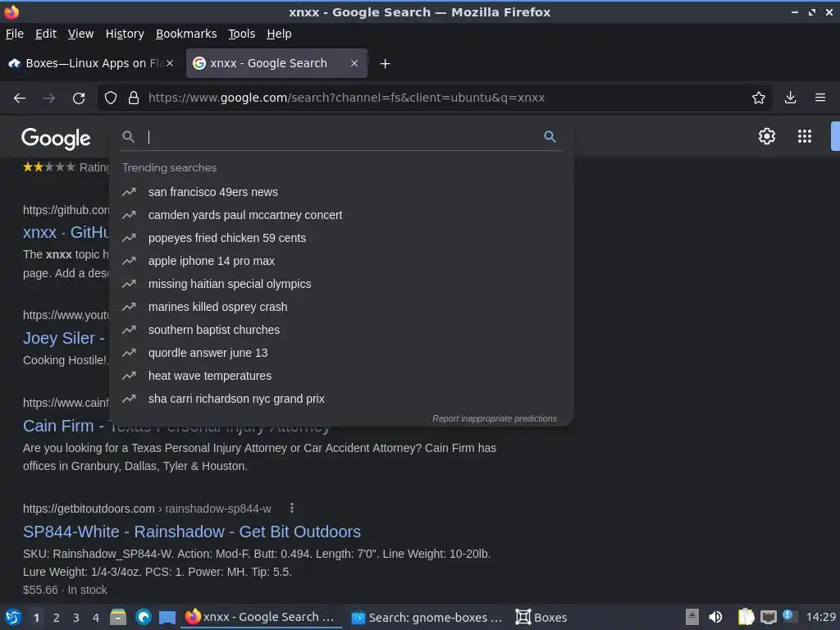Viewport: 840px width, 630px height.
Task: Launch file manager from taskbar quick launch
Action: coord(118,617)
